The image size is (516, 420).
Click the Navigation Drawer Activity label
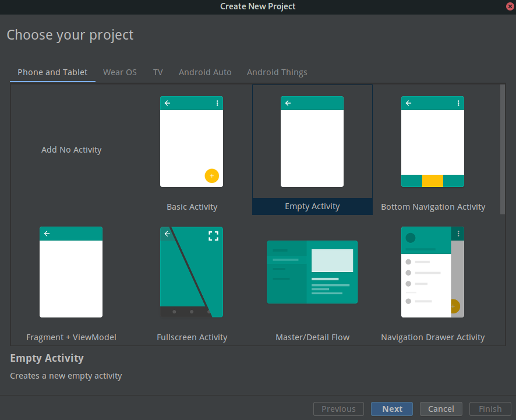point(433,337)
